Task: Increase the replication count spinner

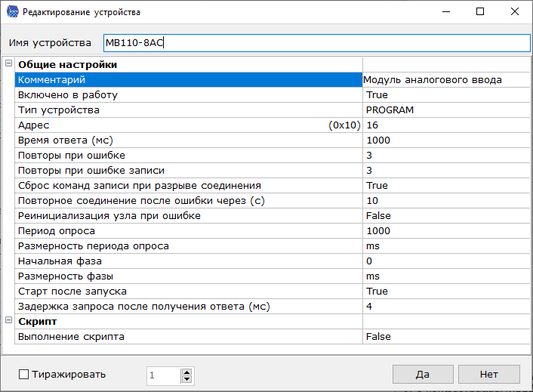Action: (186, 372)
